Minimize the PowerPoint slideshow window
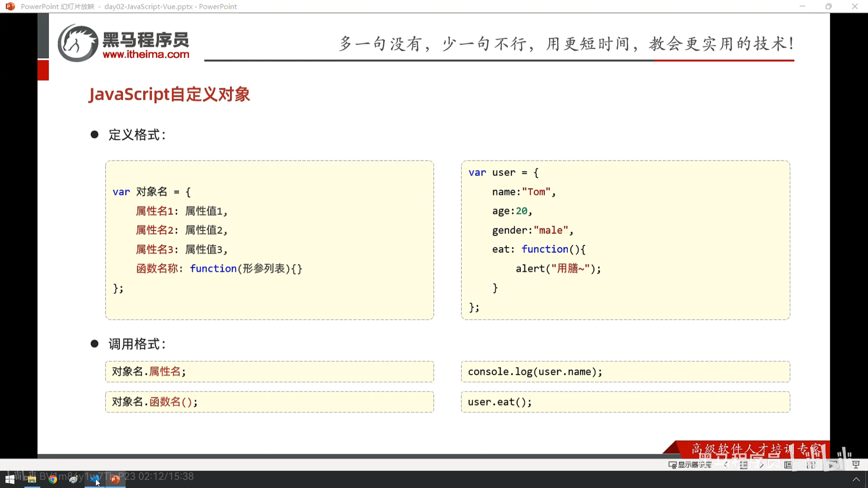Viewport: 868px width, 488px height. pos(802,6)
